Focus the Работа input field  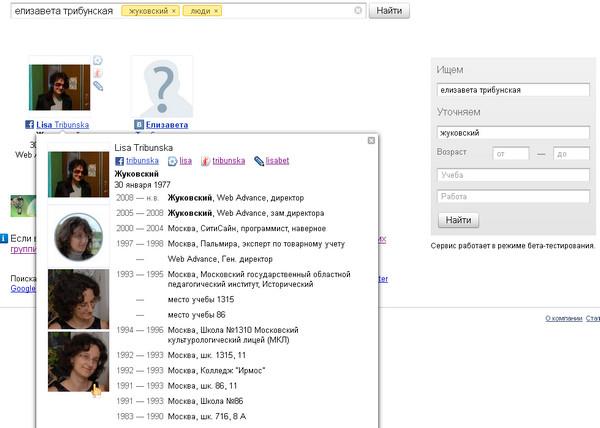(513, 197)
